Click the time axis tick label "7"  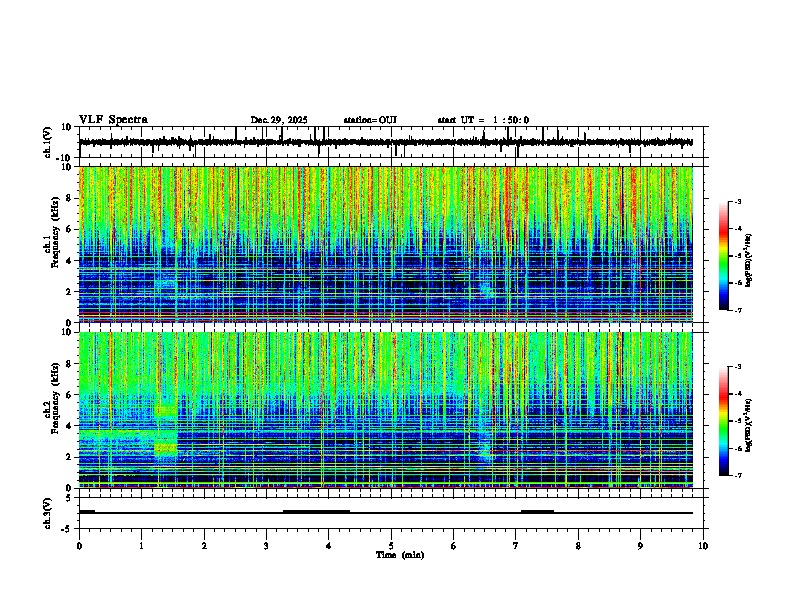tap(516, 546)
